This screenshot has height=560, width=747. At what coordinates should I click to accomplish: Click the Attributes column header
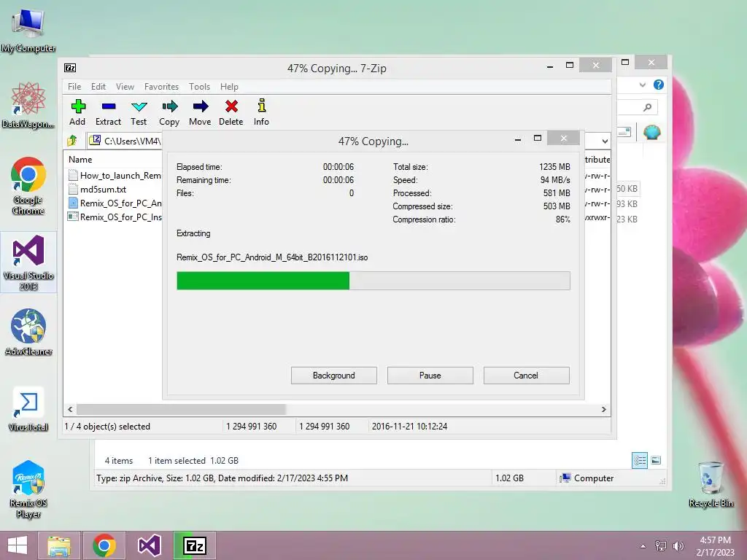pos(597,160)
